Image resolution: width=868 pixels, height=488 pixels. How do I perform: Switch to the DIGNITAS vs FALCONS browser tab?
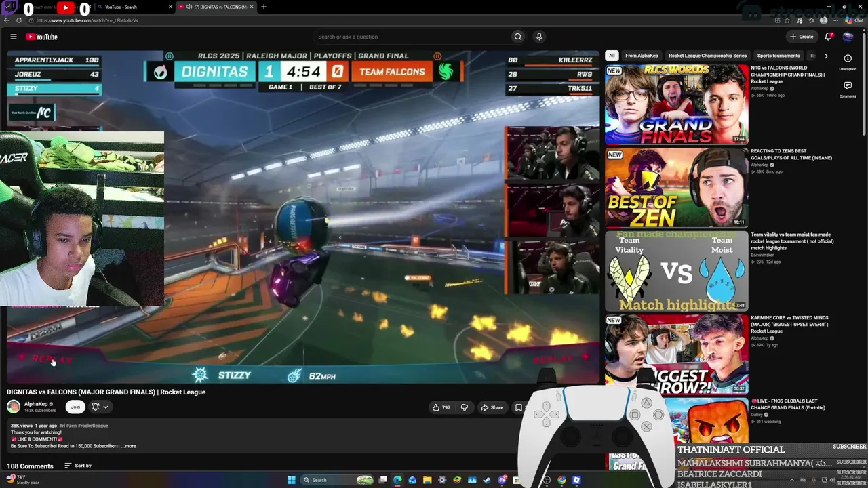coord(216,7)
